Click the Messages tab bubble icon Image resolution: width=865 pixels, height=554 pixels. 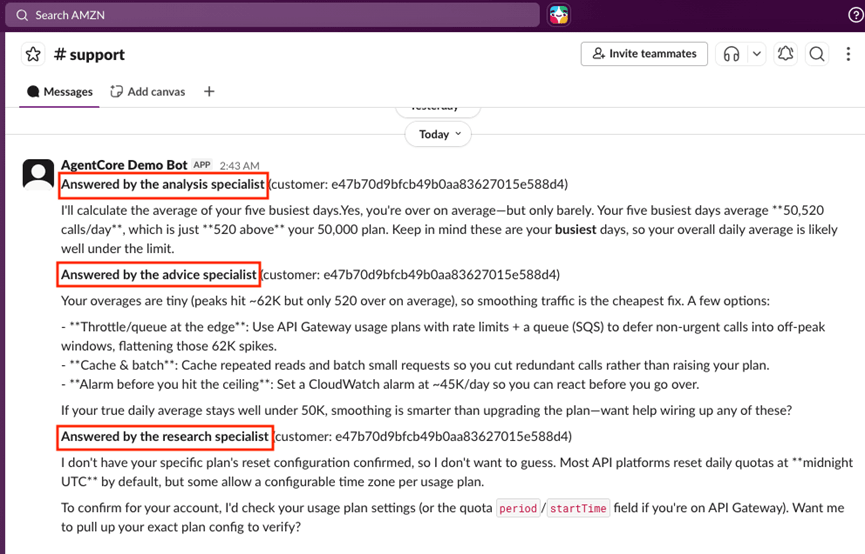(33, 92)
